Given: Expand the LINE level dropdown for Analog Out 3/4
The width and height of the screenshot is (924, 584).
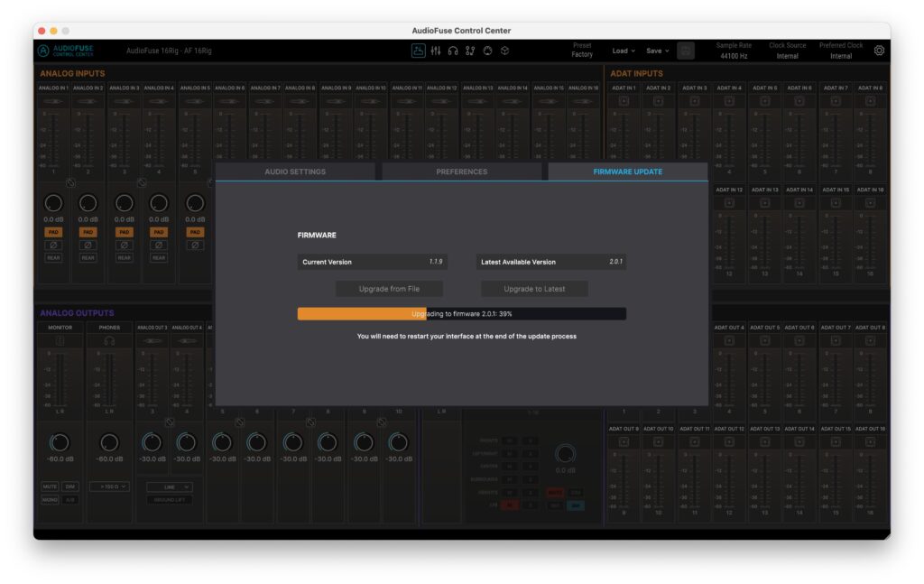Looking at the screenshot, I should (170, 487).
